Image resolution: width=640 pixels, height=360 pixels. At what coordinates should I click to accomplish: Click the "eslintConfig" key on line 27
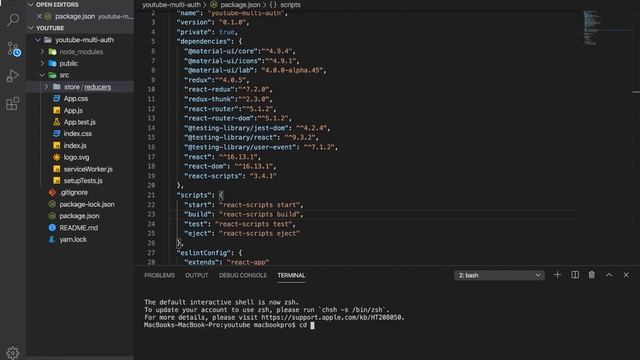point(204,253)
